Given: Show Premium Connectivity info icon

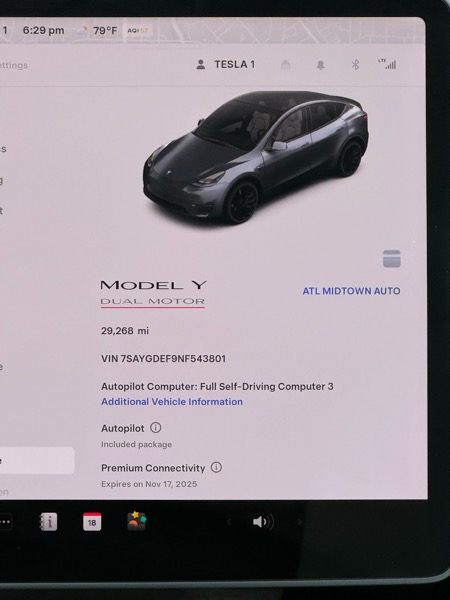Looking at the screenshot, I should point(216,467).
